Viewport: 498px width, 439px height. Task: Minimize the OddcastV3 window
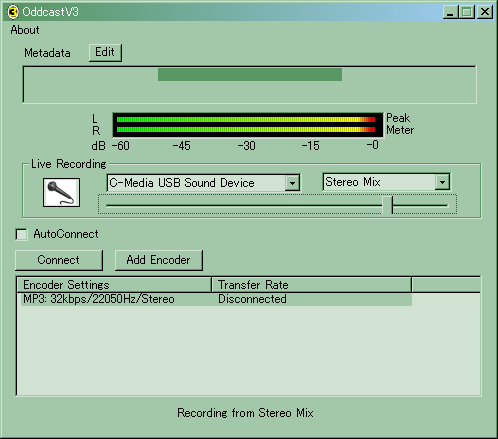(x=450, y=12)
